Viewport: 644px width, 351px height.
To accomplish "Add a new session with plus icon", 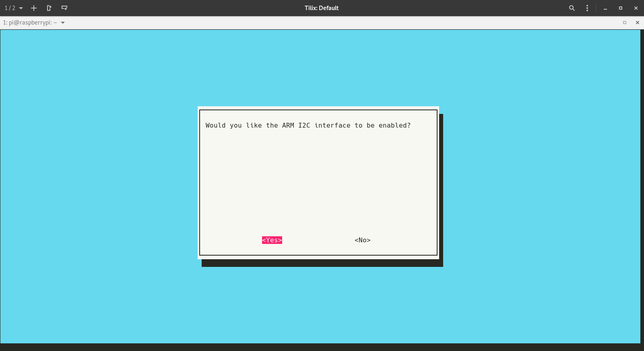I will (x=34, y=8).
